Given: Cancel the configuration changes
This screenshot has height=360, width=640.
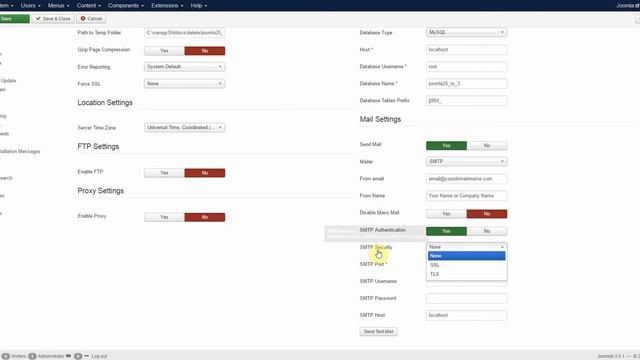Looking at the screenshot, I should pos(91,19).
